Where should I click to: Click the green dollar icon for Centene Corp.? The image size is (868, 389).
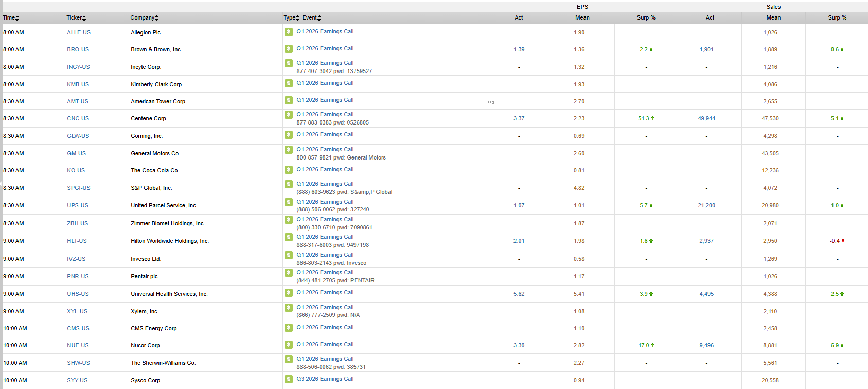(x=289, y=115)
